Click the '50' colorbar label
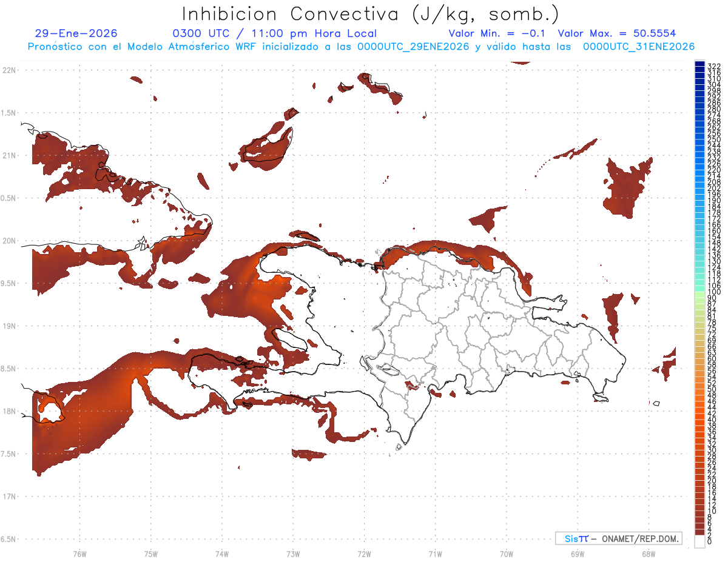 (x=712, y=389)
